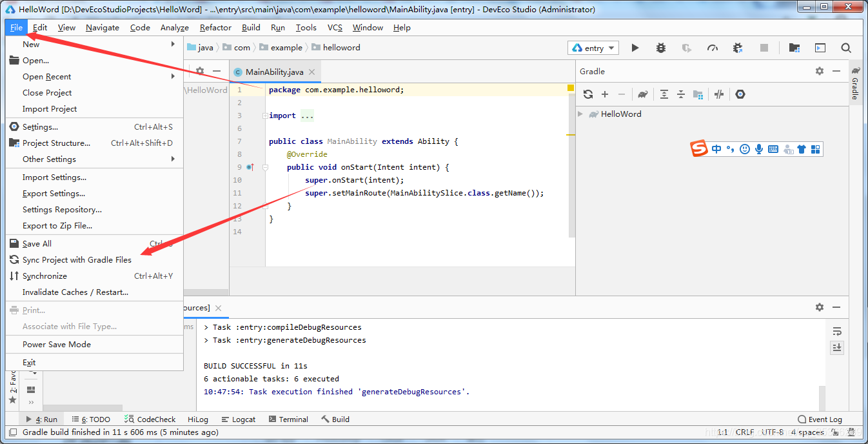Select Export to Zip File
Screen dimensions: 868x444
tap(95, 225)
